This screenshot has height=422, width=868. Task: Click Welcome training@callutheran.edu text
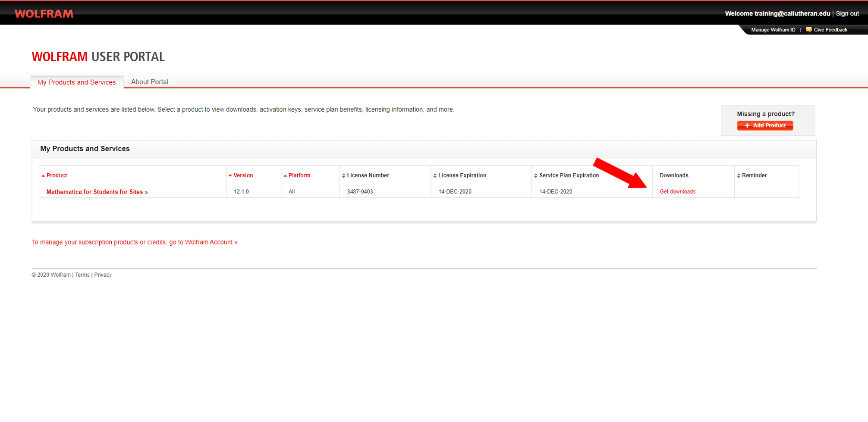tap(777, 14)
